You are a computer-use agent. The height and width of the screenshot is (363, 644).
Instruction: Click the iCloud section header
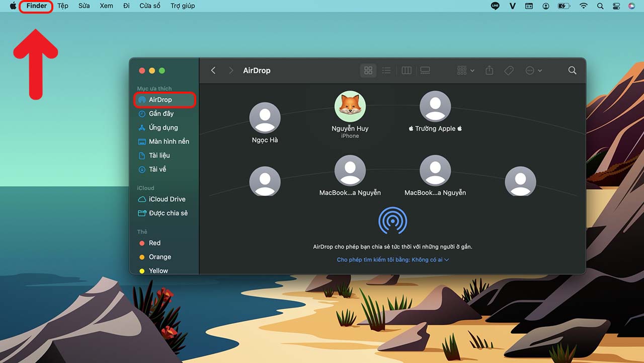click(146, 188)
